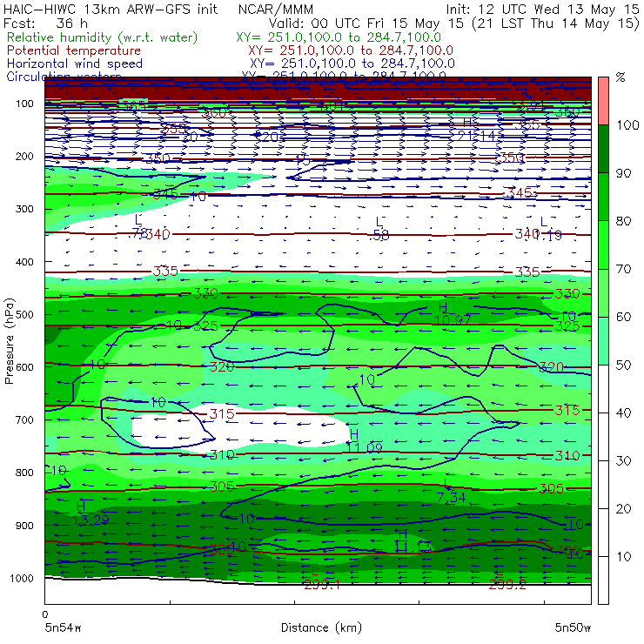
Task: Click the partly hidden "Circulation vectors" legend label
Action: click(64, 76)
